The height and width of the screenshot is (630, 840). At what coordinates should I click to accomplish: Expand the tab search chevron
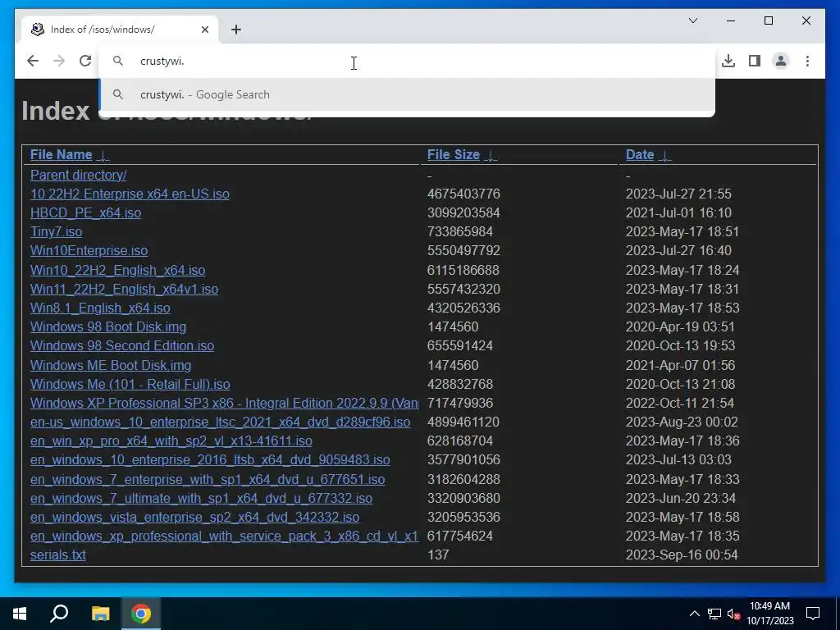tap(692, 21)
